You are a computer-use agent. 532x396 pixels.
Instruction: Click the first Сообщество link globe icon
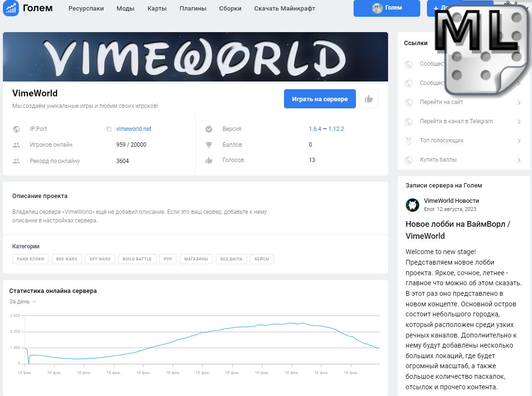409,64
